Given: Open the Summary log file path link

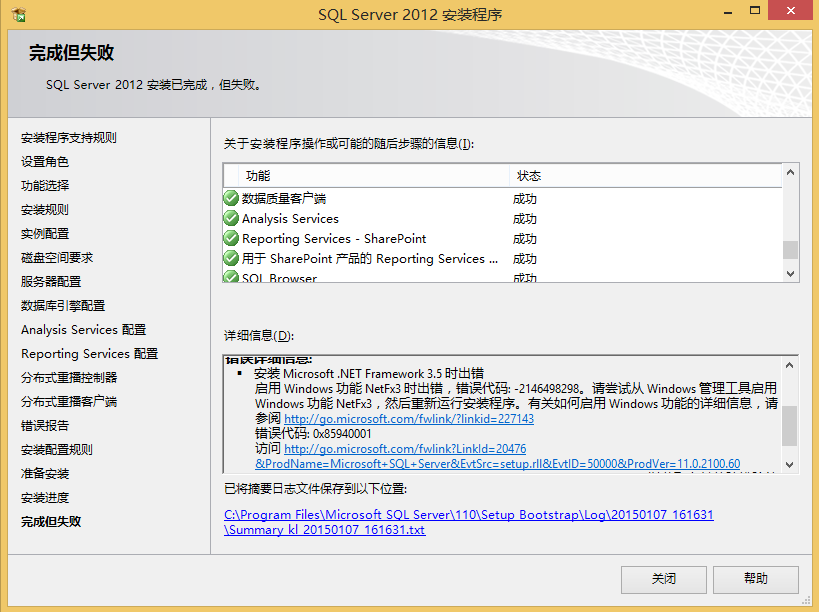Looking at the screenshot, I should click(469, 522).
